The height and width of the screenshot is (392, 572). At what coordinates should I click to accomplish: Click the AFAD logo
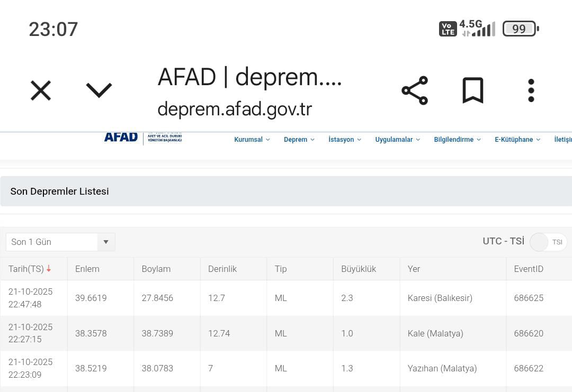point(121,138)
